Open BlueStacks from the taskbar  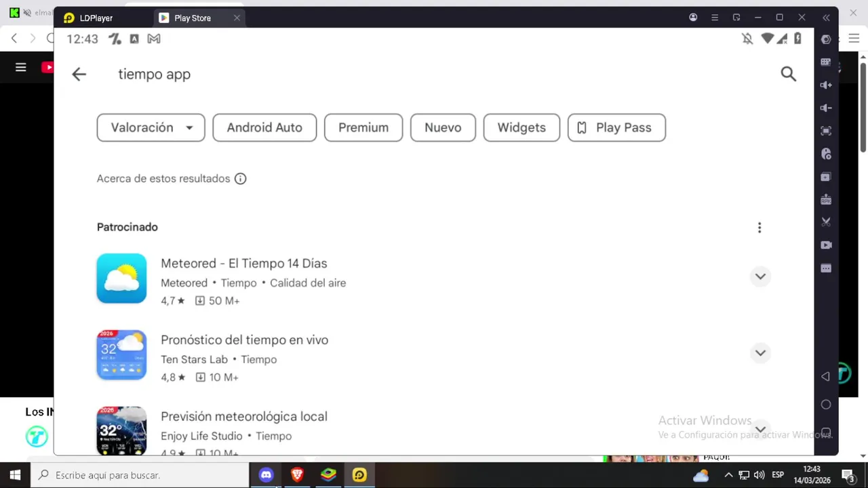point(328,475)
